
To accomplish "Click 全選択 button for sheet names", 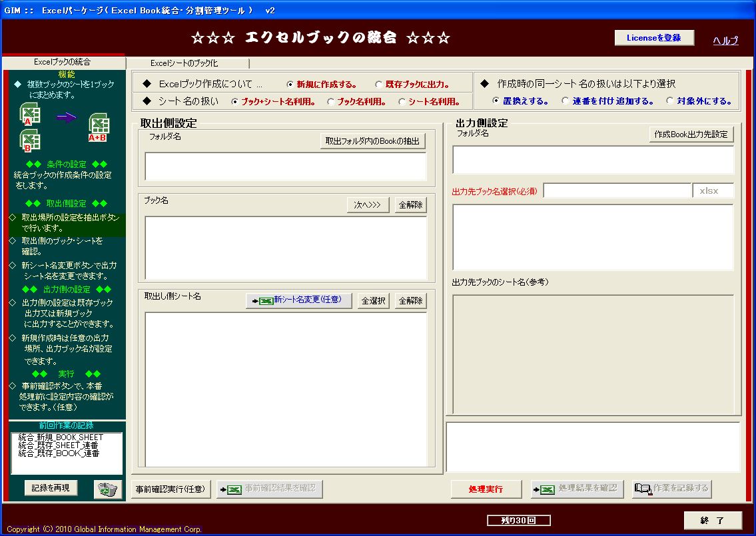I will 374,301.
